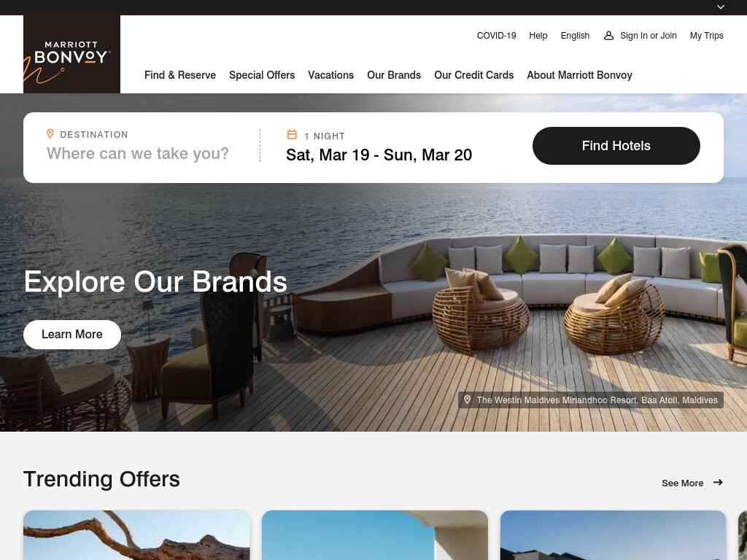The width and height of the screenshot is (747, 560).
Task: Open the Special Offers menu
Action: (x=262, y=75)
